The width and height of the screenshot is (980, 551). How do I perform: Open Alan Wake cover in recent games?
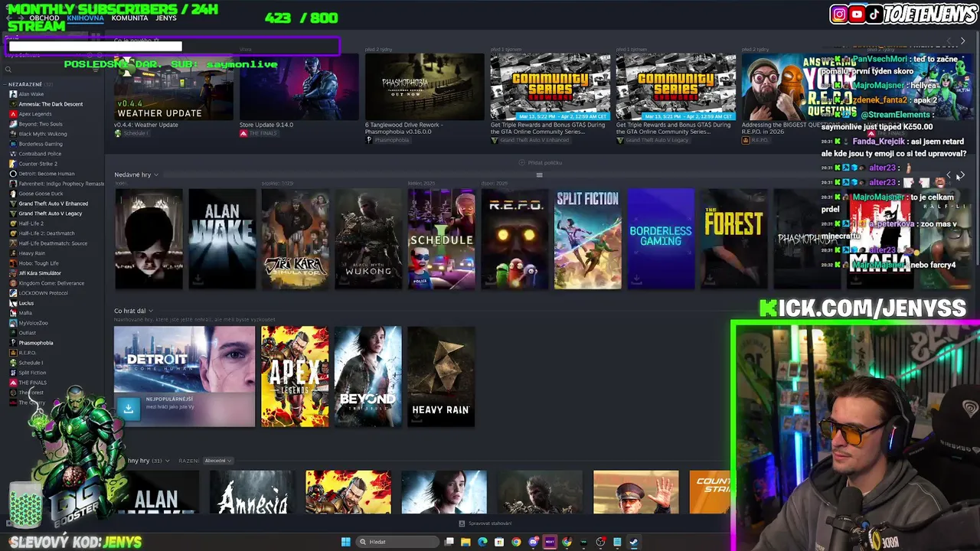(222, 239)
